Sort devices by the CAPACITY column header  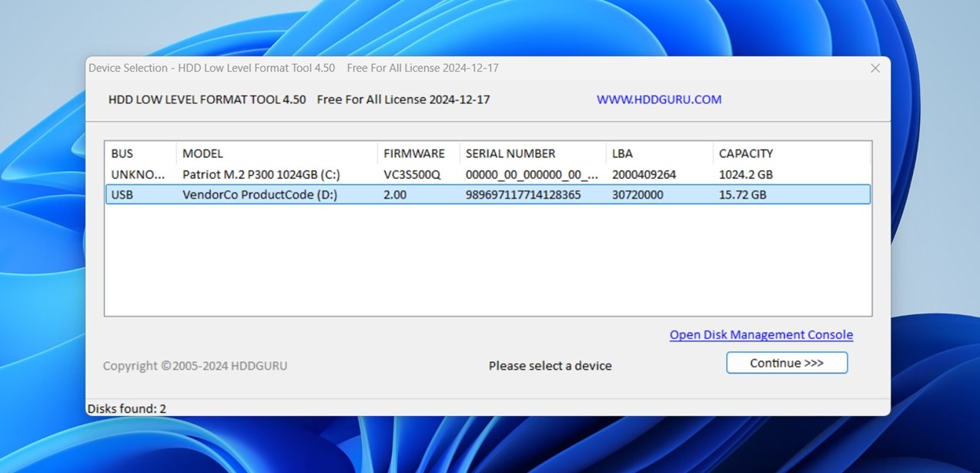745,153
